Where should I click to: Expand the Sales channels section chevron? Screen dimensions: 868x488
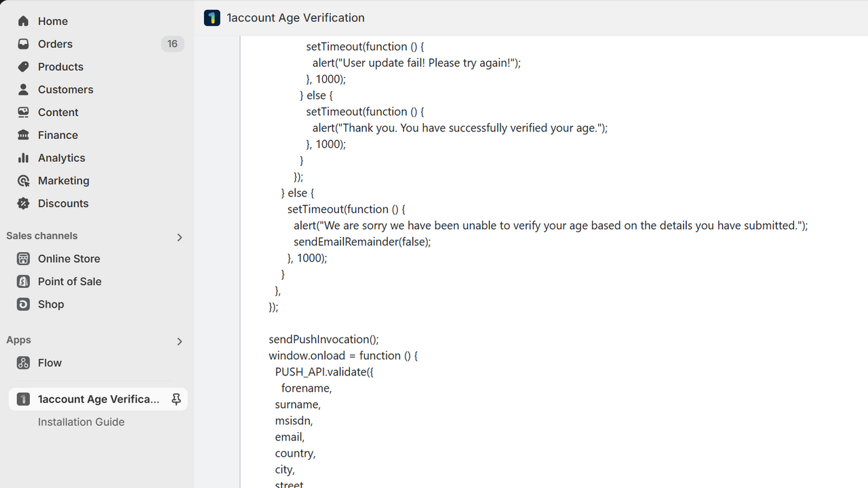coord(180,237)
